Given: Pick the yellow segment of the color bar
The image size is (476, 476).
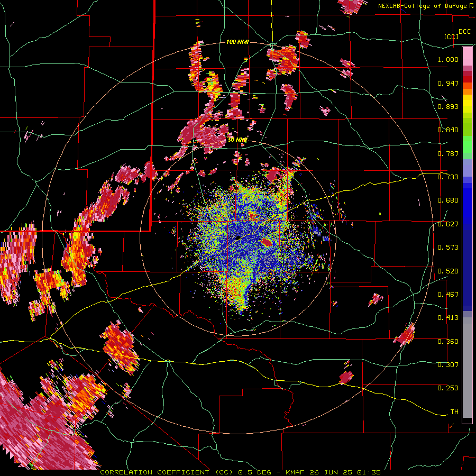Looking at the screenshot, I should (x=467, y=104).
